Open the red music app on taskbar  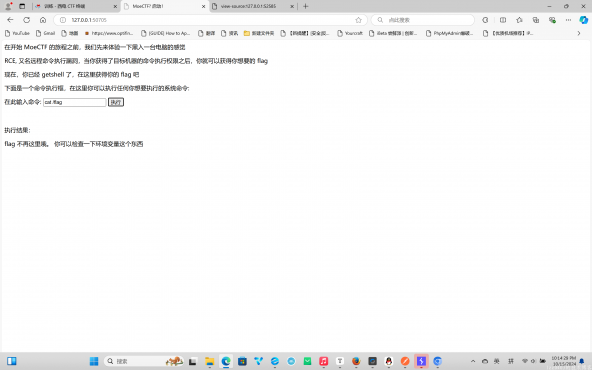pos(324,361)
